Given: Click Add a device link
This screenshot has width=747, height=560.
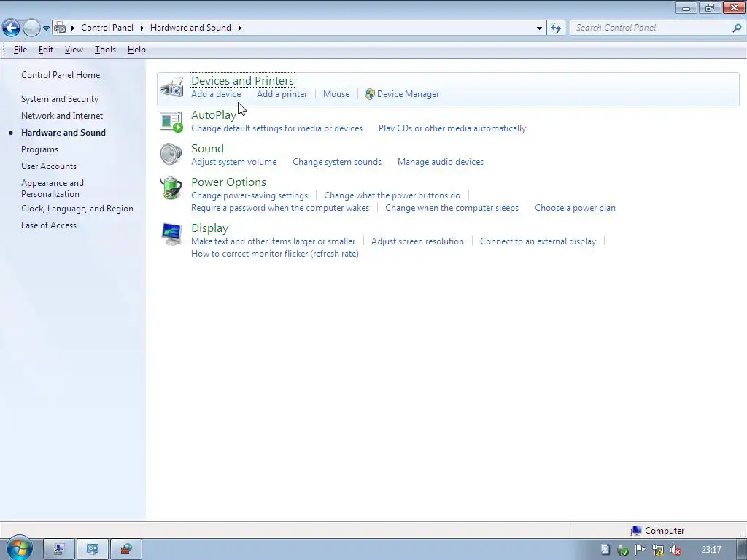Looking at the screenshot, I should point(216,94).
